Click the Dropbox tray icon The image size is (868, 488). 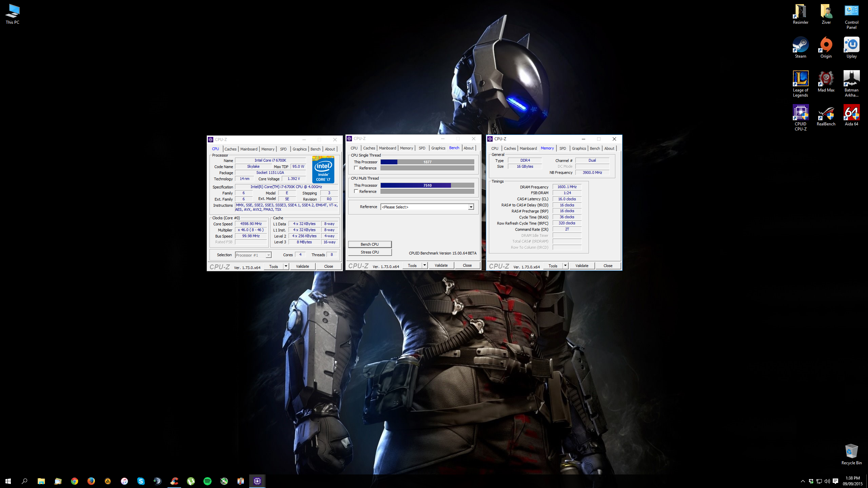point(811,481)
